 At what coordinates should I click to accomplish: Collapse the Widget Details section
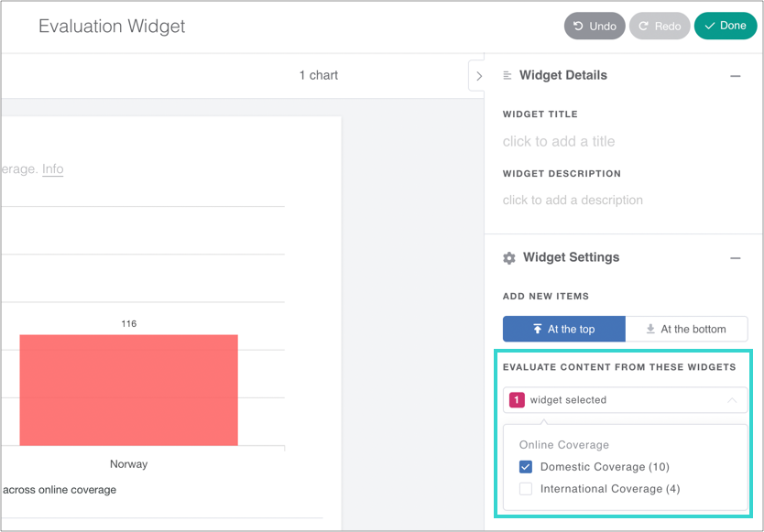pyautogui.click(x=735, y=76)
